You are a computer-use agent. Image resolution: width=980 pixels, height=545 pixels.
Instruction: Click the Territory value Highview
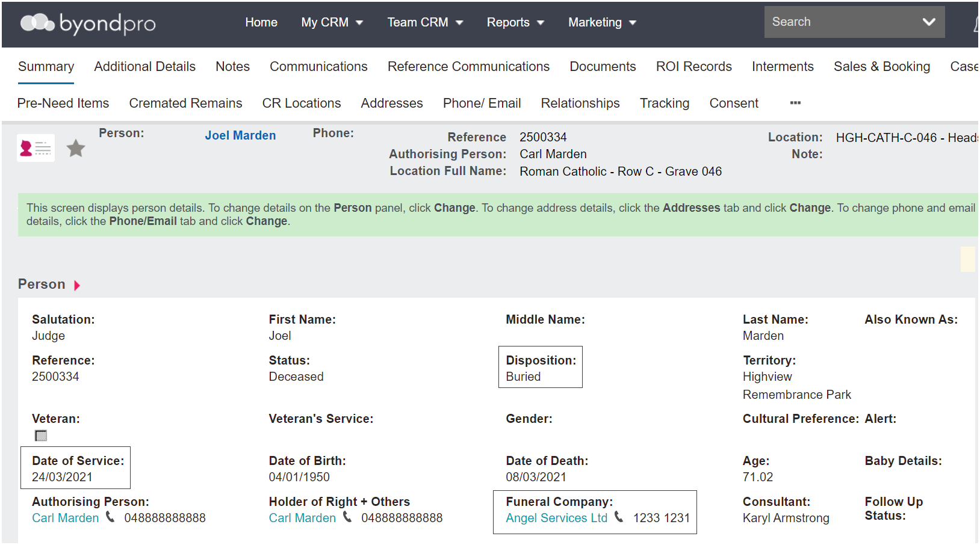click(x=768, y=377)
